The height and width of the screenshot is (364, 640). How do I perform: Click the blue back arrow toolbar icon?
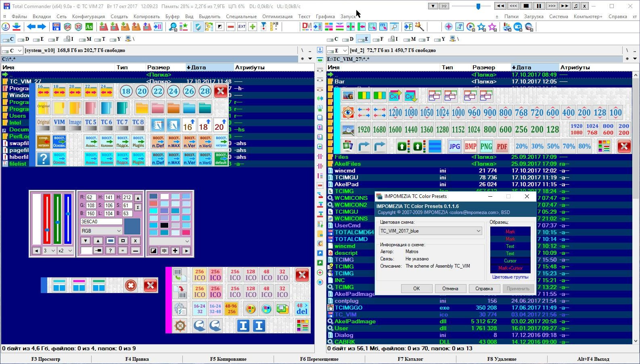click(31, 27)
